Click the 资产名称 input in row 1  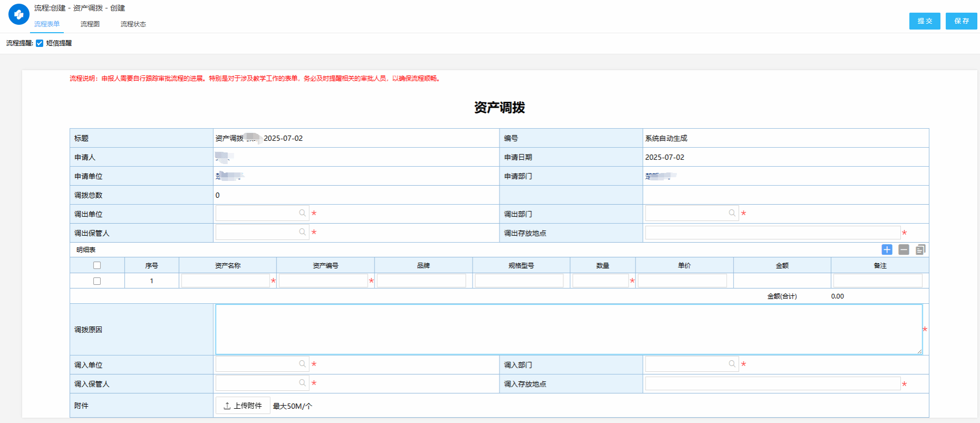click(x=225, y=281)
